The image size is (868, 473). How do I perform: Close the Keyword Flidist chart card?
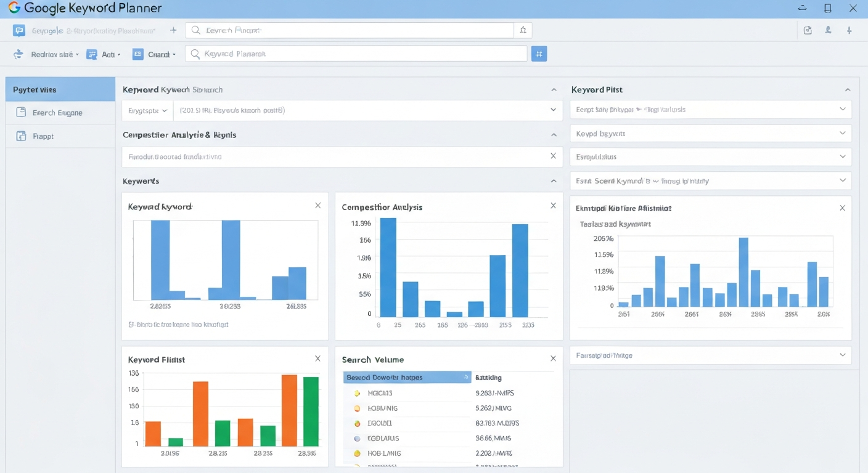point(317,358)
